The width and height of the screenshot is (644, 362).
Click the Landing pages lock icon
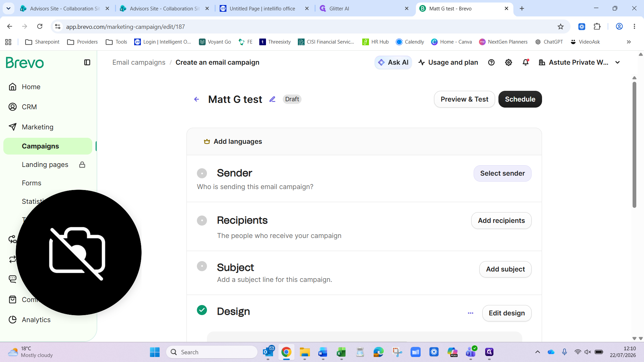(82, 165)
